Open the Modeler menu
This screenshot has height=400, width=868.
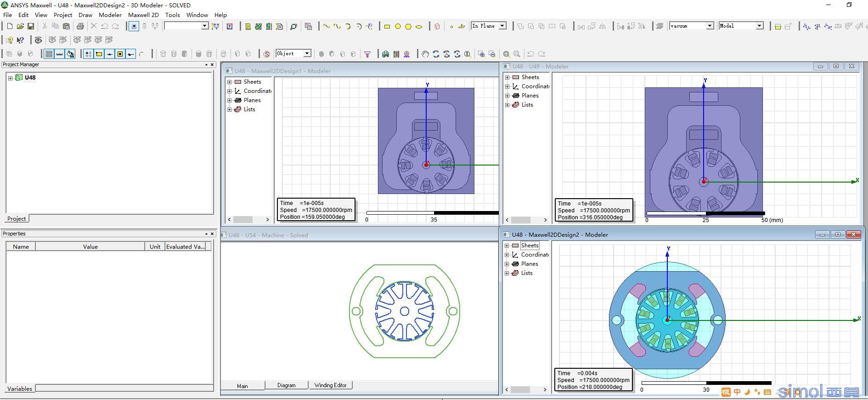(110, 15)
